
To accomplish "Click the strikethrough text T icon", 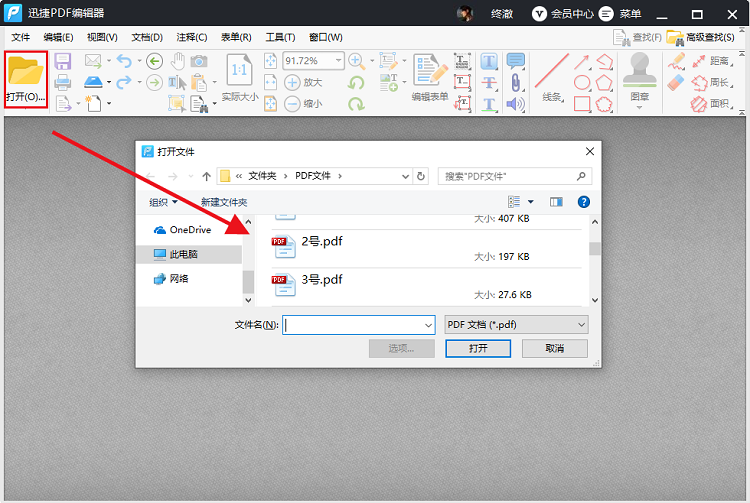I will (489, 83).
